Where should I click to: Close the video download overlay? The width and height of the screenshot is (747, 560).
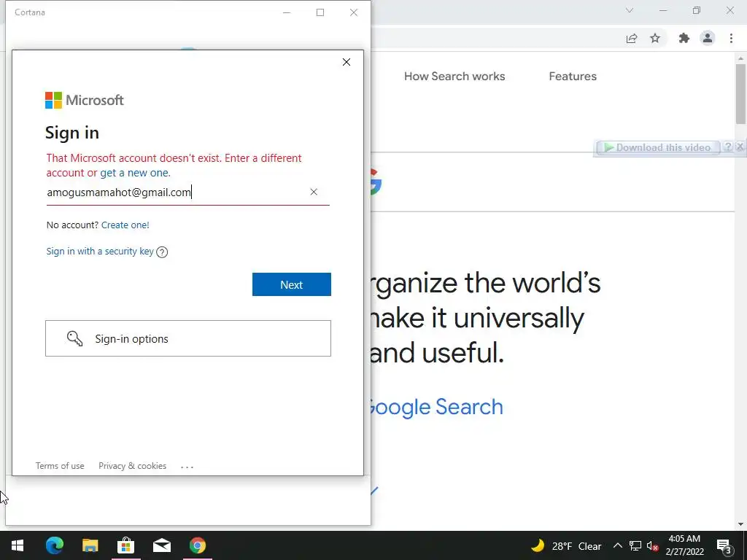click(x=740, y=147)
